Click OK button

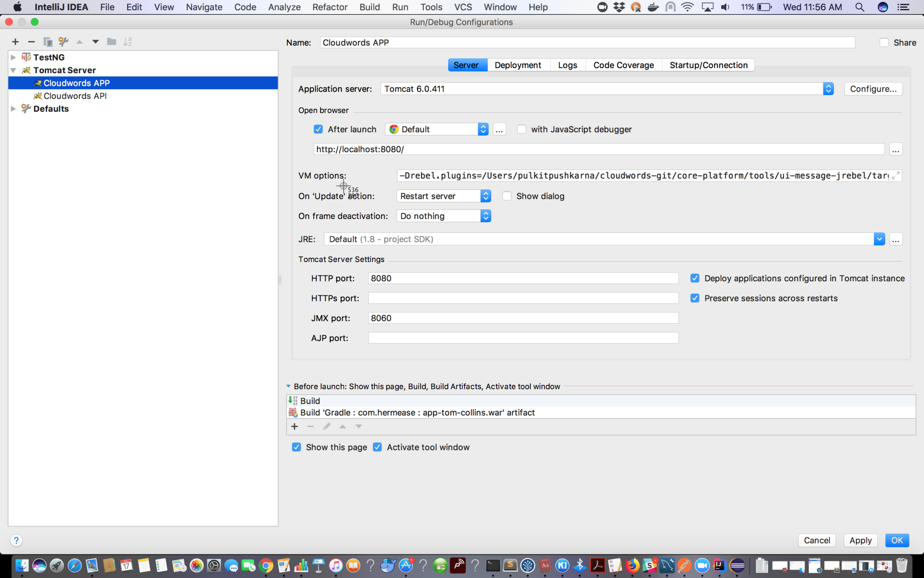897,540
